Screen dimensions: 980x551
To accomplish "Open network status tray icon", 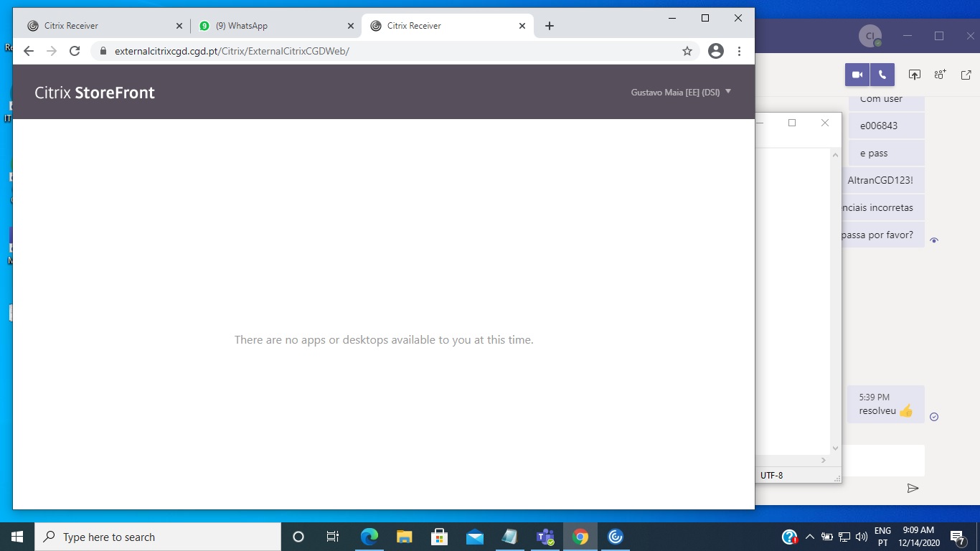I will tap(844, 537).
